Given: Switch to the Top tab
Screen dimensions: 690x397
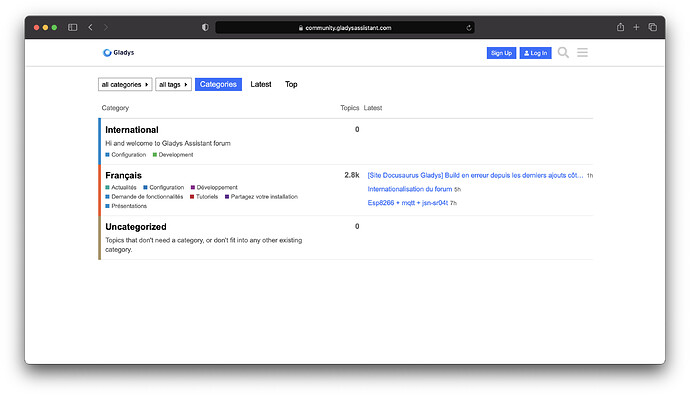Looking at the screenshot, I should click(291, 84).
